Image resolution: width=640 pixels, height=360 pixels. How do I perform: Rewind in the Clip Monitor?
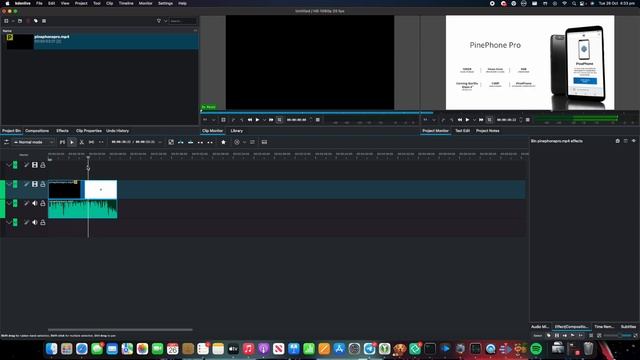[x=250, y=120]
